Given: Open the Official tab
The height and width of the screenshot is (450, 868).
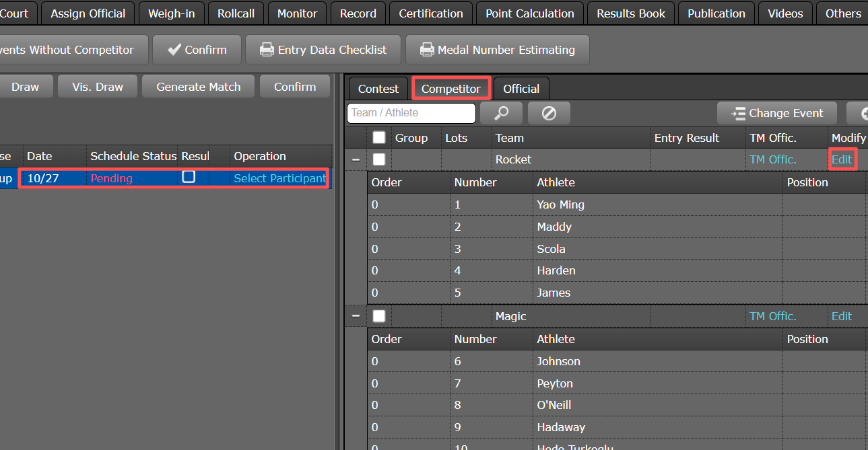Looking at the screenshot, I should [x=521, y=89].
